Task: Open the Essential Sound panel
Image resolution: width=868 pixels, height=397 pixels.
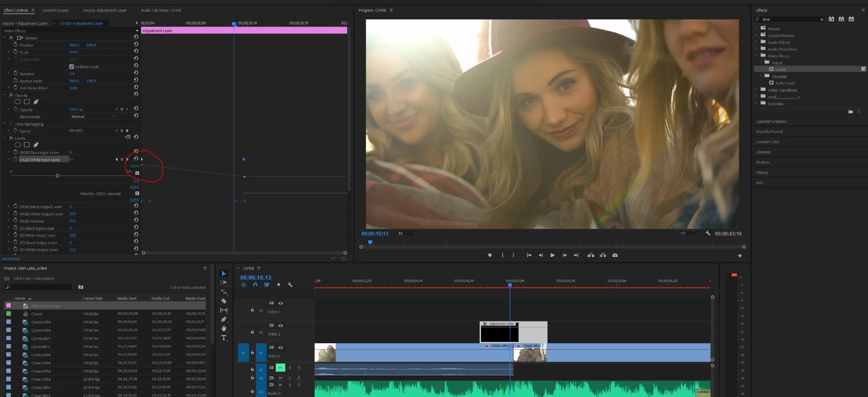Action: coord(769,132)
